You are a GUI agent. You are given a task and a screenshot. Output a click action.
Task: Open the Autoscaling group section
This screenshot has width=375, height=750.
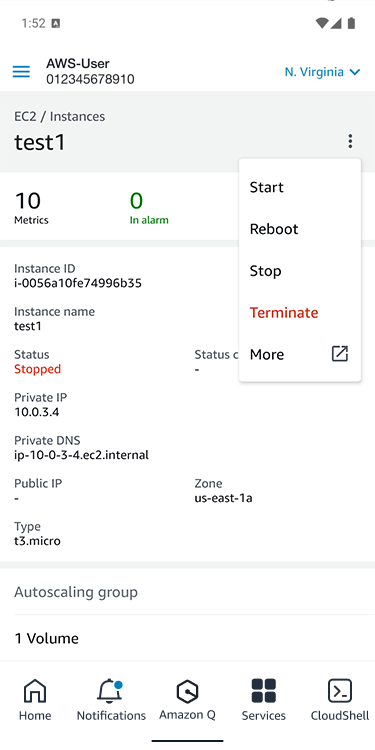[x=188, y=592]
